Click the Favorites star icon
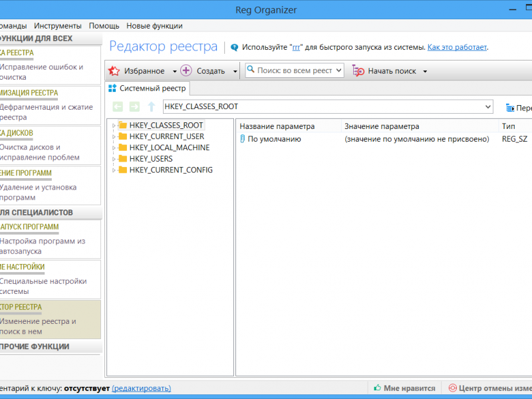Image resolution: width=532 pixels, height=399 pixels. pos(114,71)
